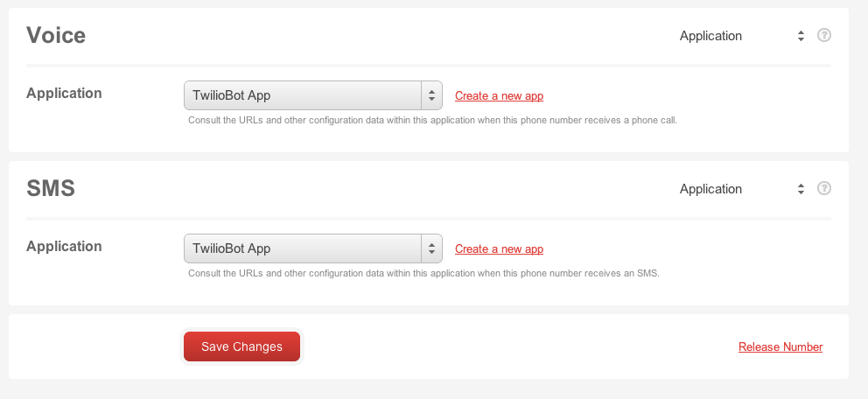The height and width of the screenshot is (399, 868).
Task: Click the help text mentioning 'receives a phone call'
Action: pyautogui.click(x=432, y=120)
